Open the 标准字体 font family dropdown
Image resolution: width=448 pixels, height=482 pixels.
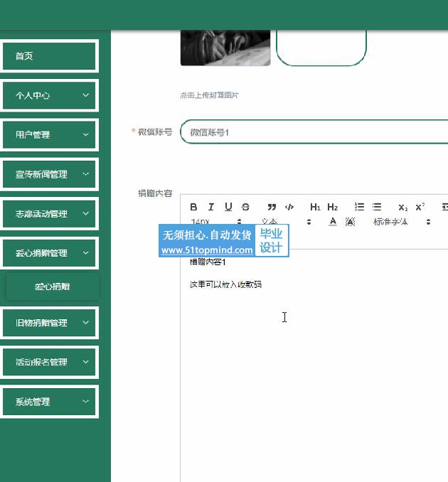(402, 222)
